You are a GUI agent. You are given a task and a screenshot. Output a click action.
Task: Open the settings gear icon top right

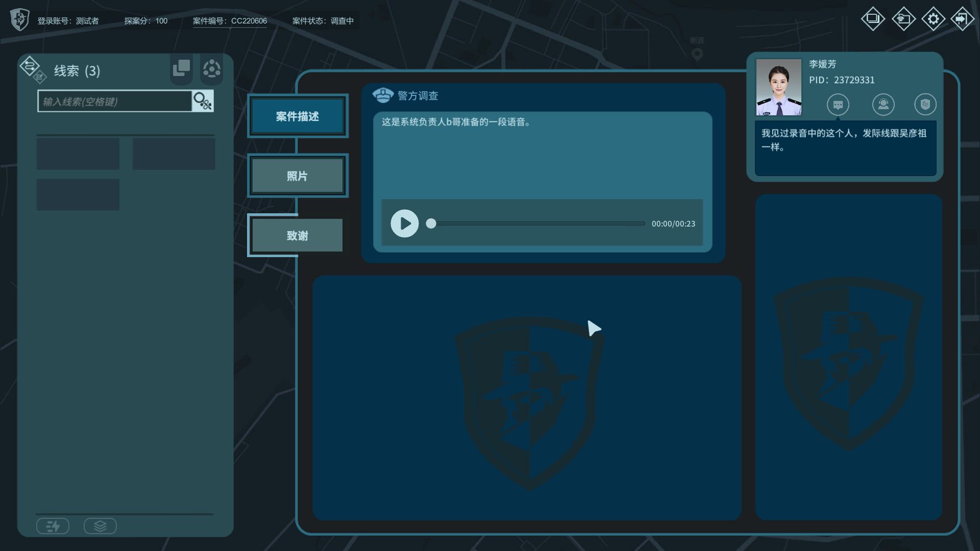(x=933, y=19)
